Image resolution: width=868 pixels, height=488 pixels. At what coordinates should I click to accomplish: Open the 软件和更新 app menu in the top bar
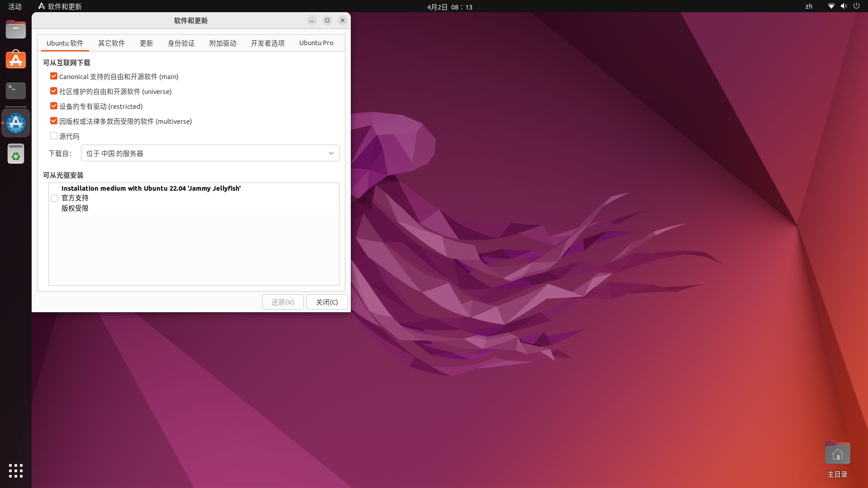pyautogui.click(x=60, y=6)
